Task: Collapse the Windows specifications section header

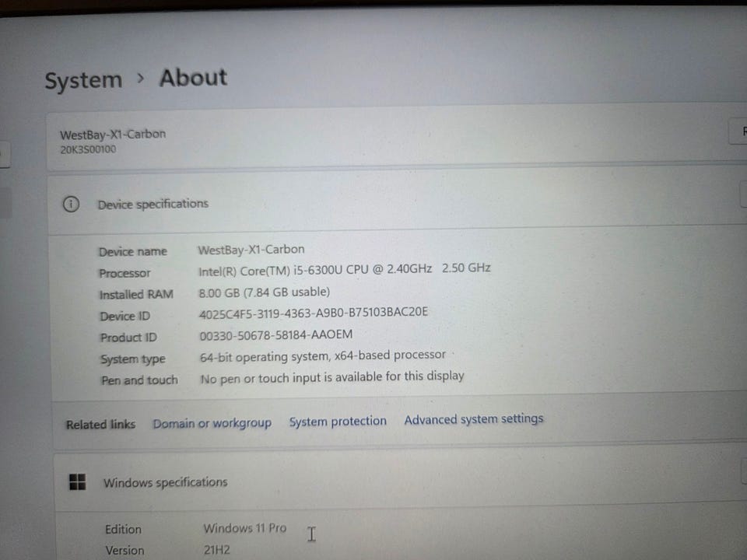Action: point(400,480)
